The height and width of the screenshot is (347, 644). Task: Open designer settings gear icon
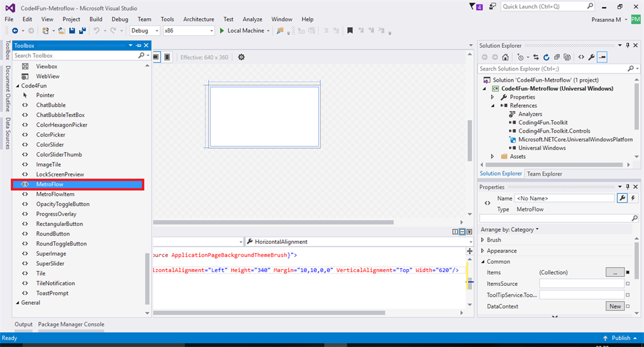click(241, 57)
